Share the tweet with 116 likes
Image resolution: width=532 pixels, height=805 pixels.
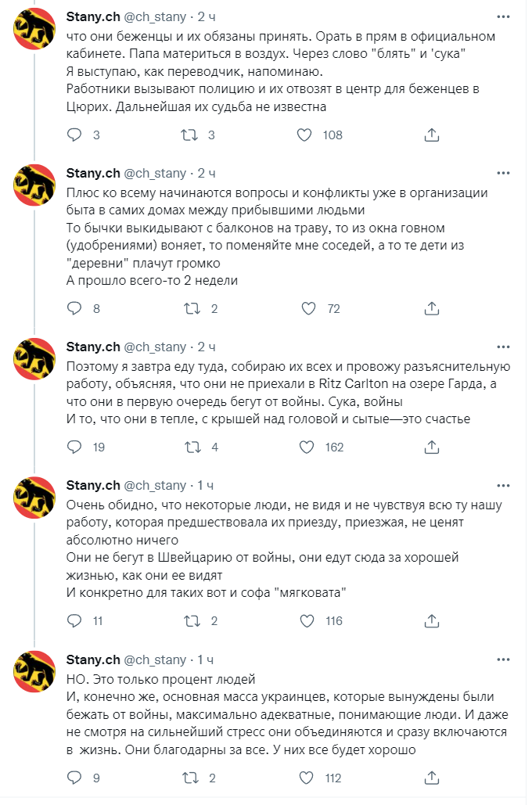click(430, 620)
